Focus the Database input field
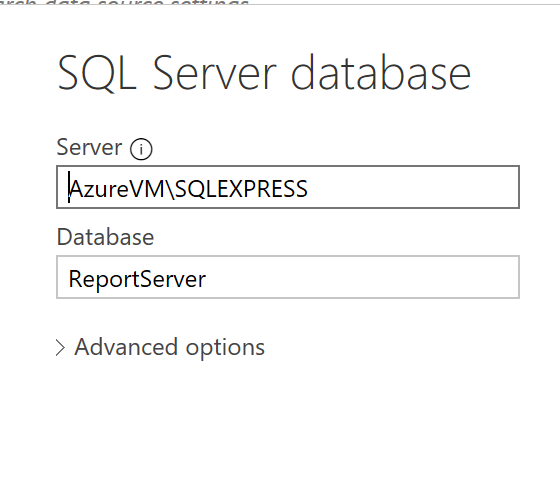The width and height of the screenshot is (560, 477). click(x=288, y=277)
